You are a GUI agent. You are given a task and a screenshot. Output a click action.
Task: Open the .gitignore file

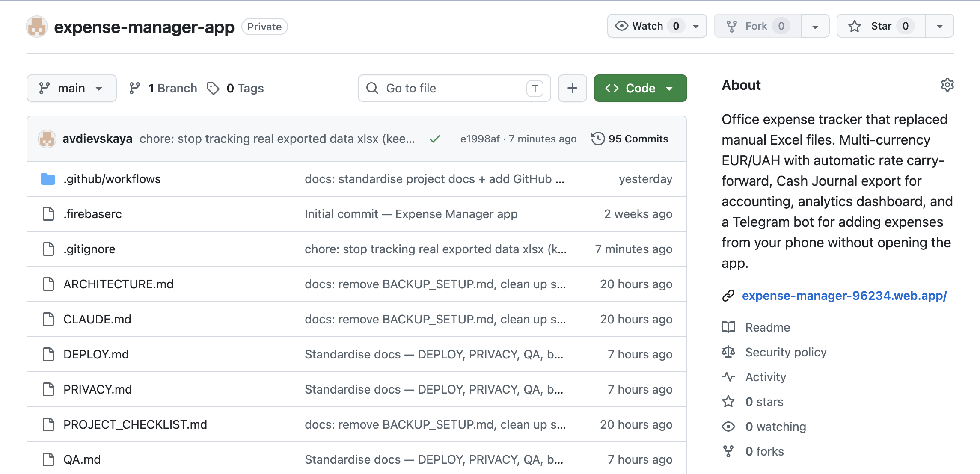coord(89,249)
